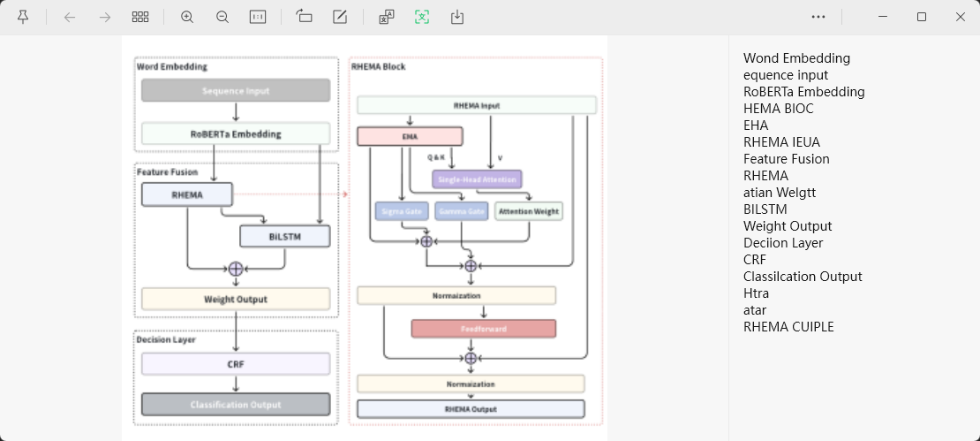Open the three-dot more options menu
The image size is (980, 441).
[818, 17]
